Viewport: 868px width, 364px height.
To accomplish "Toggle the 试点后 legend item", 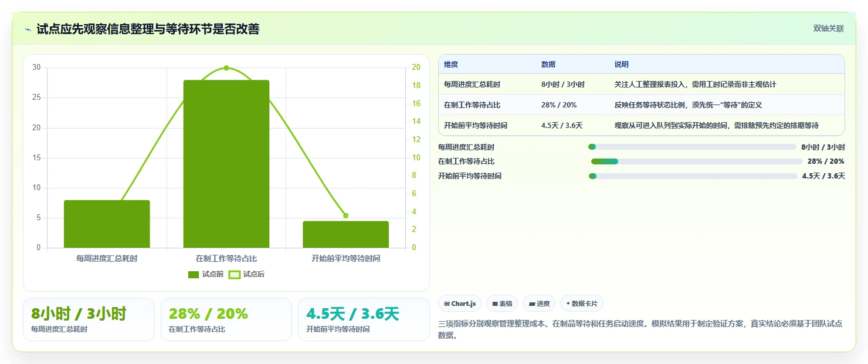I will [246, 274].
